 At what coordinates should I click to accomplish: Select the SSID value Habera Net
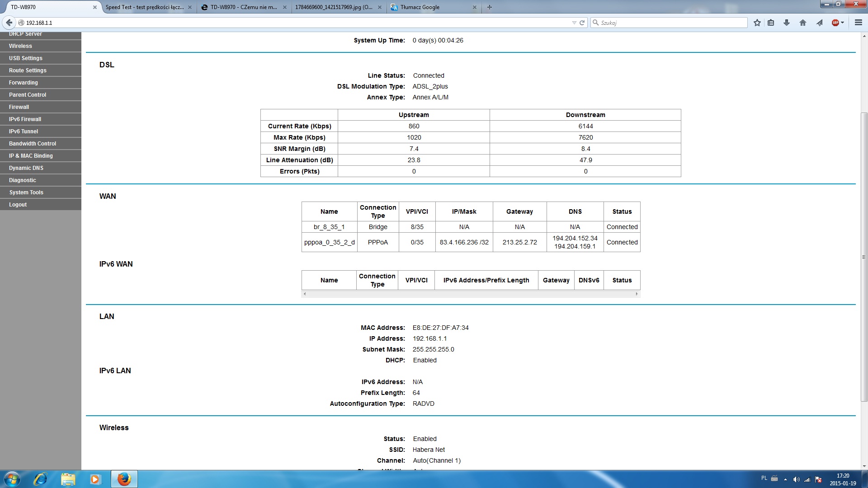click(x=429, y=450)
